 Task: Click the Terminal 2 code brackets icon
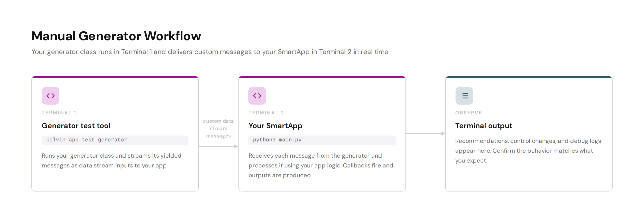tap(257, 96)
